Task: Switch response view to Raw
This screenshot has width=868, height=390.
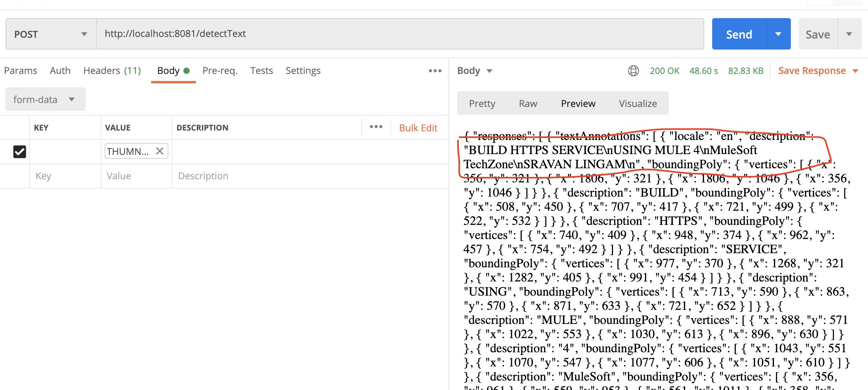Action: click(x=528, y=103)
